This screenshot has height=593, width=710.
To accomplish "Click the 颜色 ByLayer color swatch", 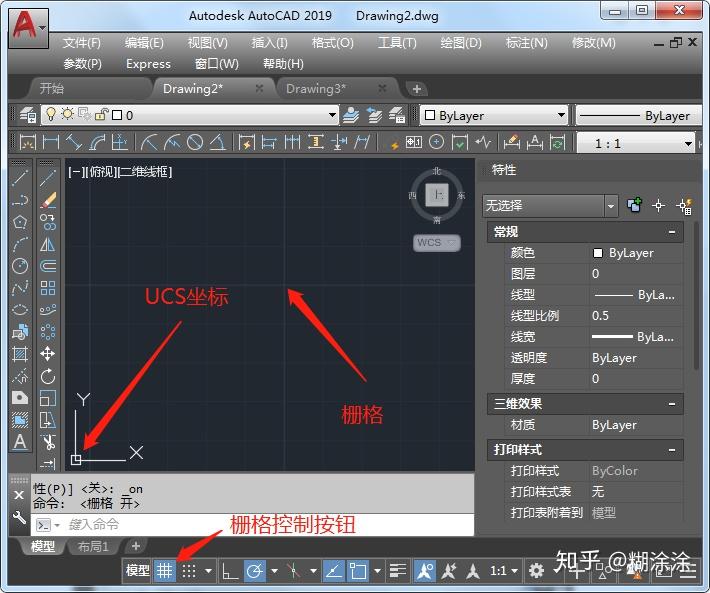I will (598, 253).
